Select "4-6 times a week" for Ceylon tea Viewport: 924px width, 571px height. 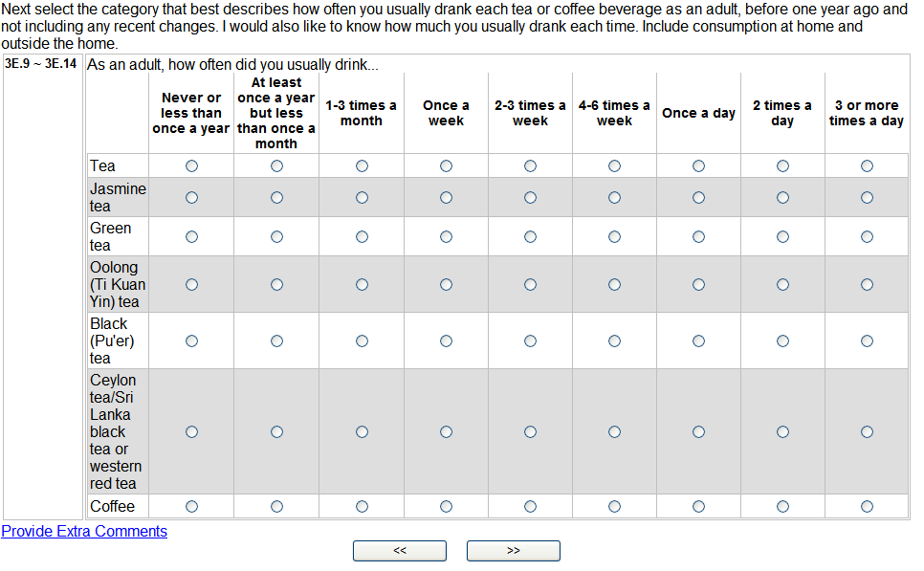coord(614,432)
